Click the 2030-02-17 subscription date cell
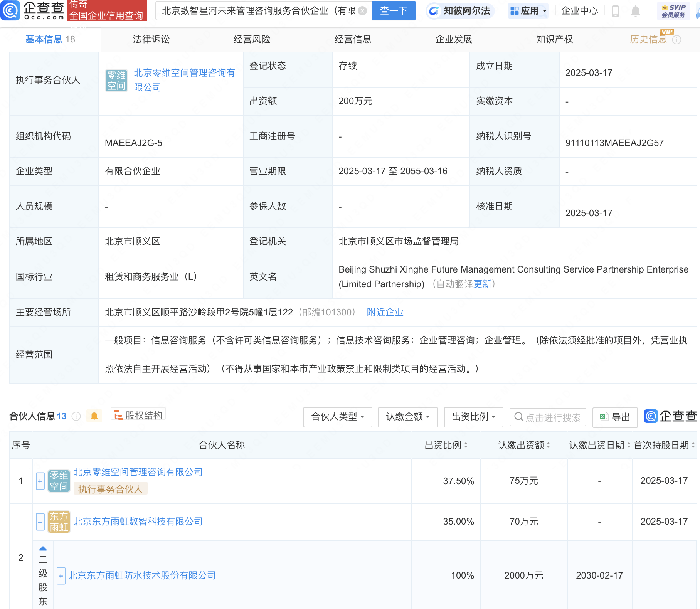This screenshot has height=609, width=700. coord(599,575)
